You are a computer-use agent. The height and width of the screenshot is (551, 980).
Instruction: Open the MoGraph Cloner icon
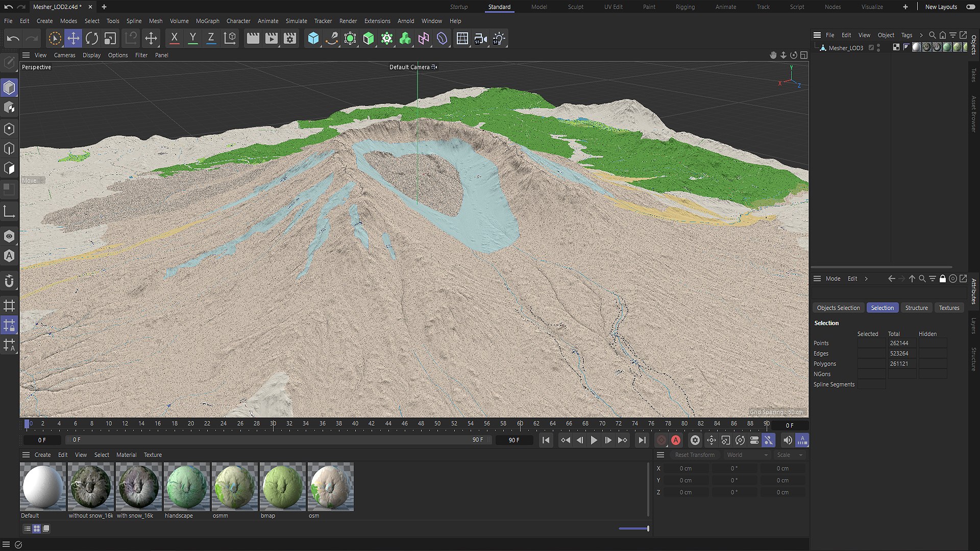pos(387,38)
